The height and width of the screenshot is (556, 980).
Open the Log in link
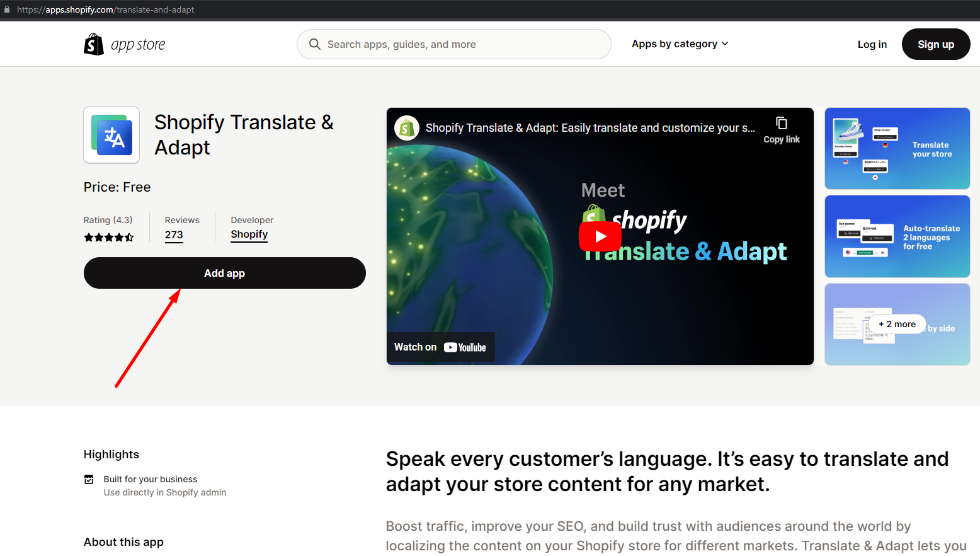(x=872, y=44)
